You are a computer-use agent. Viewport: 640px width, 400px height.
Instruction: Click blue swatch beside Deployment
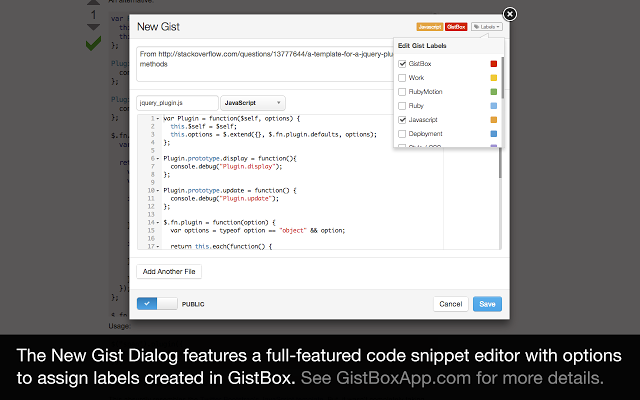point(493,134)
